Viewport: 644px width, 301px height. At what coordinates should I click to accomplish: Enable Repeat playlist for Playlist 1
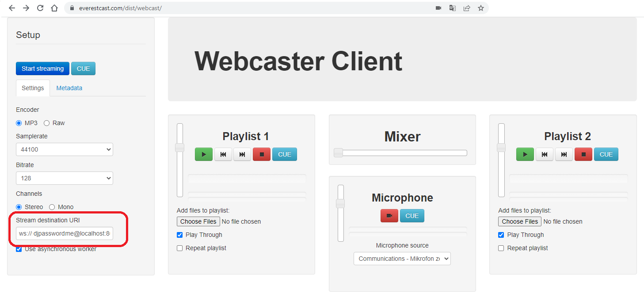coord(180,248)
